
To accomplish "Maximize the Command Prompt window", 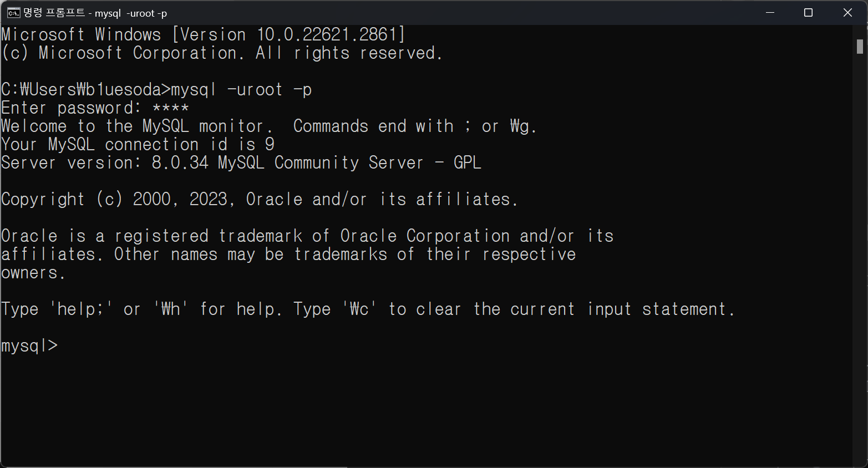I will pyautogui.click(x=809, y=13).
